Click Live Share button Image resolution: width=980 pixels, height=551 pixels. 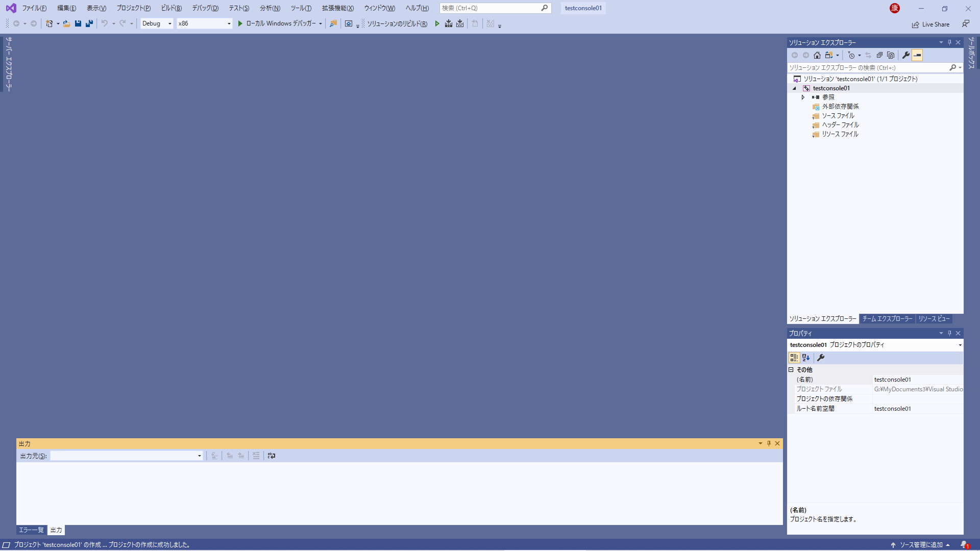(x=930, y=24)
